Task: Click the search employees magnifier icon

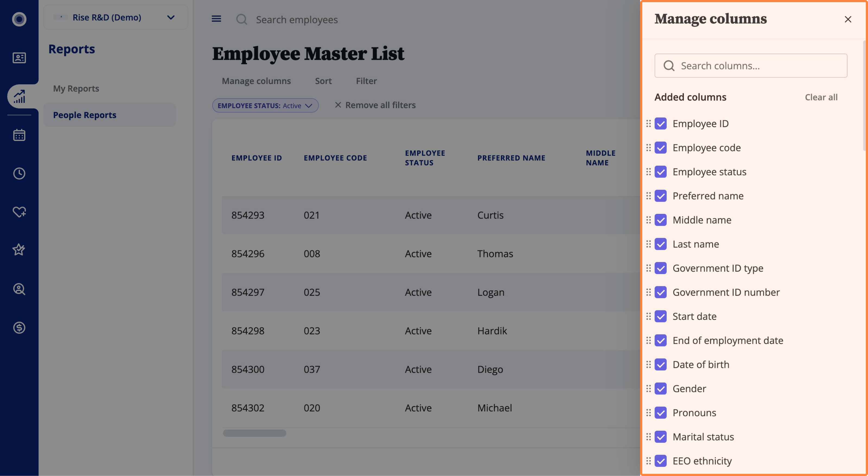Action: tap(242, 19)
